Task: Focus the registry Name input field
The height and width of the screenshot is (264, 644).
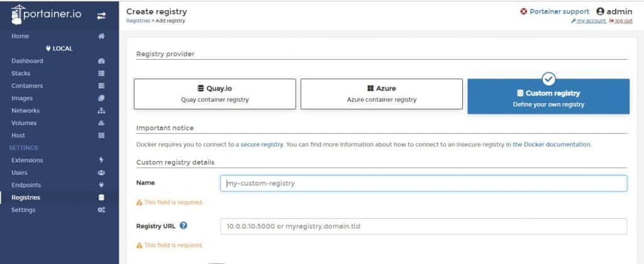Action: (x=423, y=184)
